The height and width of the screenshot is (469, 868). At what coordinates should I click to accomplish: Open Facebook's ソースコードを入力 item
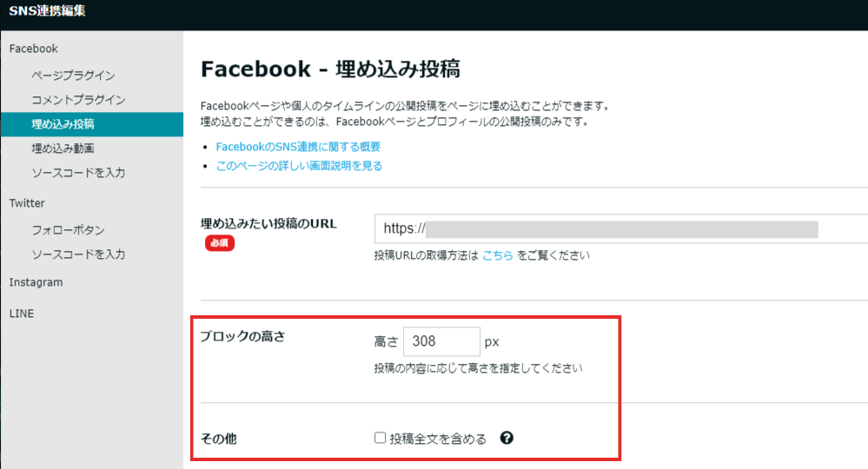78,173
